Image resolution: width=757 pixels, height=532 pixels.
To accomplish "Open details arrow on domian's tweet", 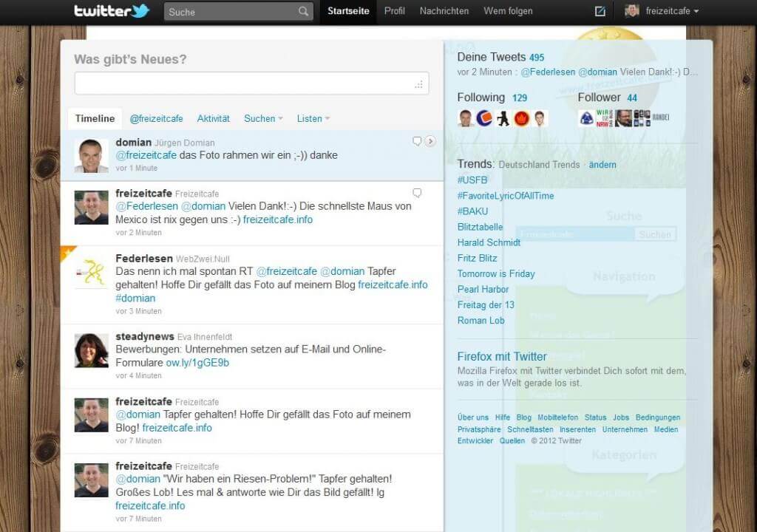I will pos(430,141).
